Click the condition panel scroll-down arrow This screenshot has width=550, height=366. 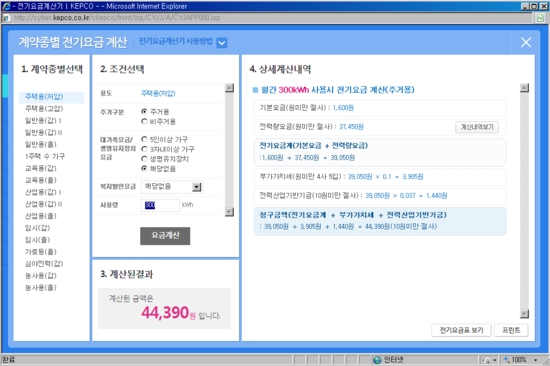point(229,212)
